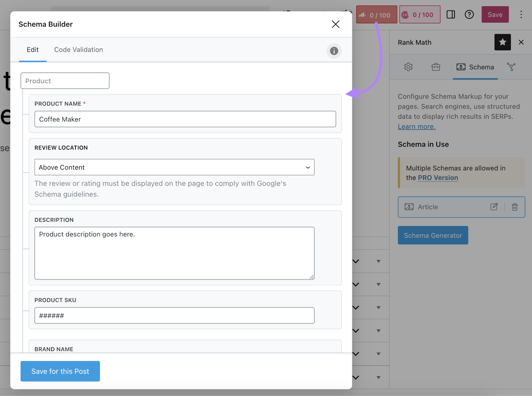Delete the Article schema with trash icon
The height and width of the screenshot is (396, 532).
pos(515,207)
